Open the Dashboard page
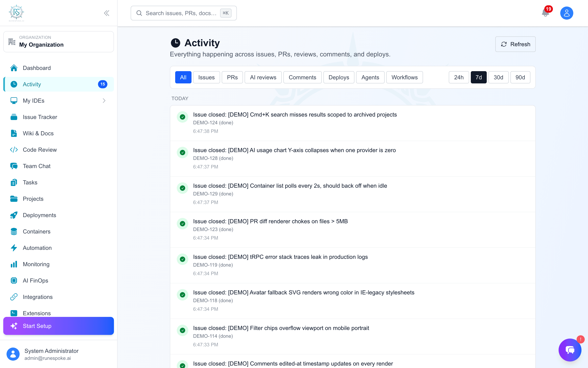Screen dimensions: 588x368 [59, 68]
